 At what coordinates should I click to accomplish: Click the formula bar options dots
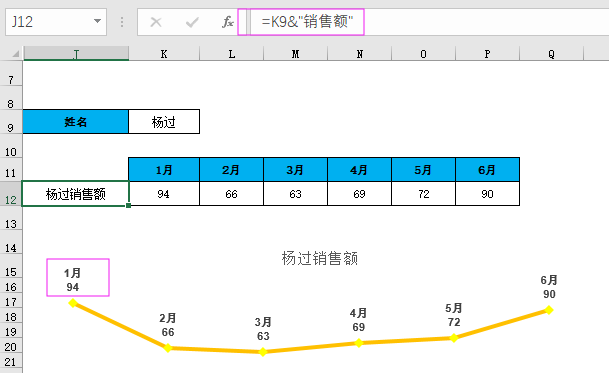click(x=122, y=22)
